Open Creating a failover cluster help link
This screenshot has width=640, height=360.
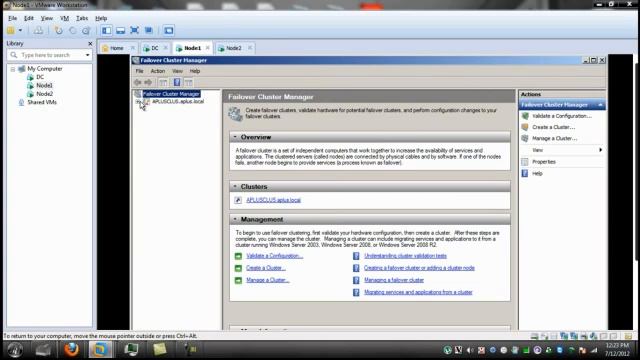coord(419,268)
